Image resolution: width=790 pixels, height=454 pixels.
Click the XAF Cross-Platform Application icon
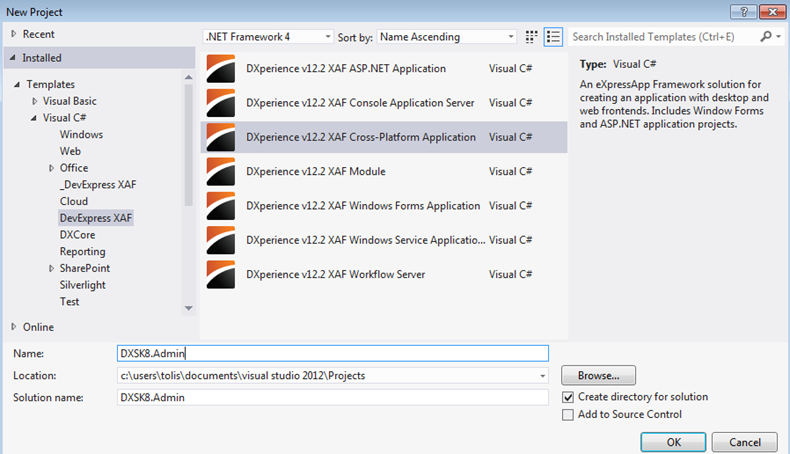[x=220, y=137]
